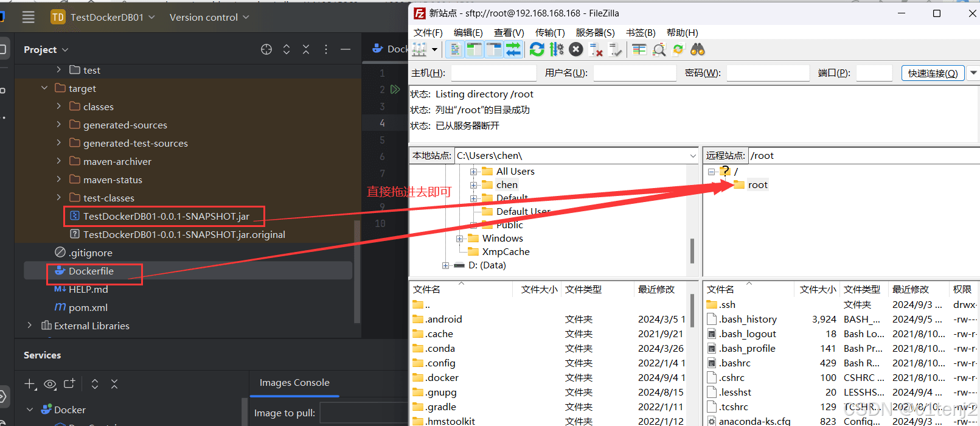
Task: Click Expand All in Project panel
Action: (287, 49)
